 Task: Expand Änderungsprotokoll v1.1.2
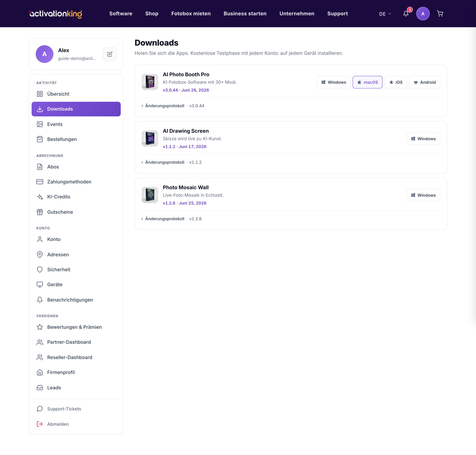point(171,162)
